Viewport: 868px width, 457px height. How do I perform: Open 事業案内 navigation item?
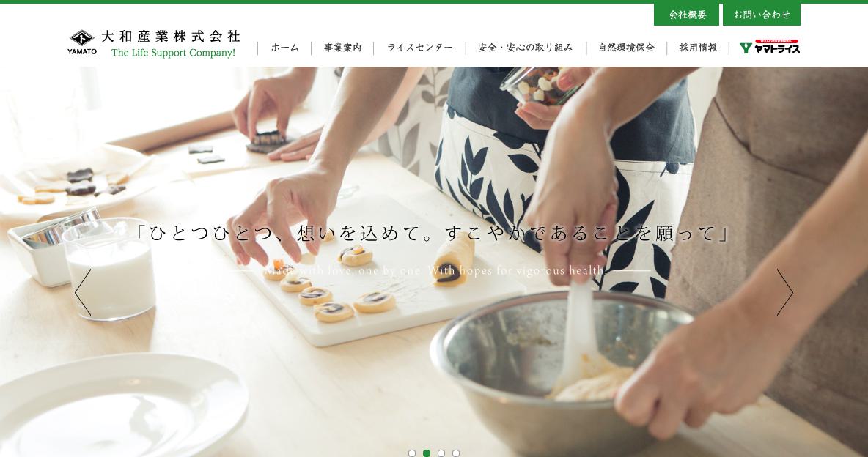pyautogui.click(x=342, y=48)
